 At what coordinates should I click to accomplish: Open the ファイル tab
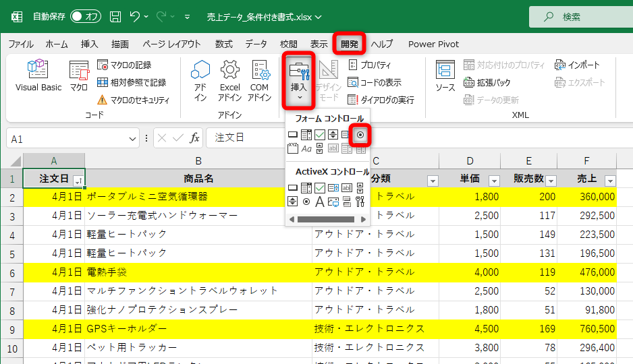[21, 44]
